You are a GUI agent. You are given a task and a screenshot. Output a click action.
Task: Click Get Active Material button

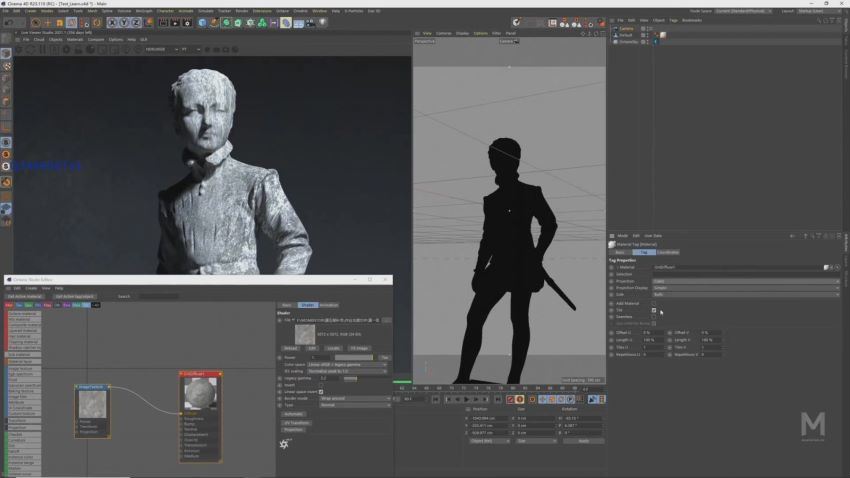pyautogui.click(x=25, y=296)
